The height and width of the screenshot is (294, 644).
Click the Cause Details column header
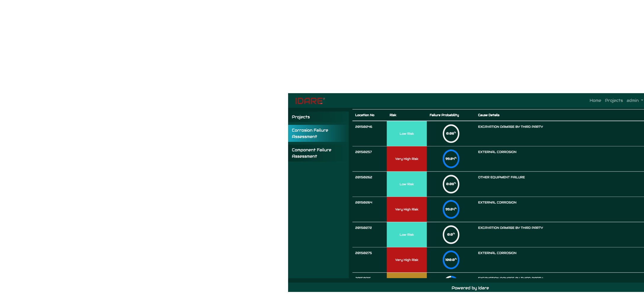pyautogui.click(x=489, y=115)
